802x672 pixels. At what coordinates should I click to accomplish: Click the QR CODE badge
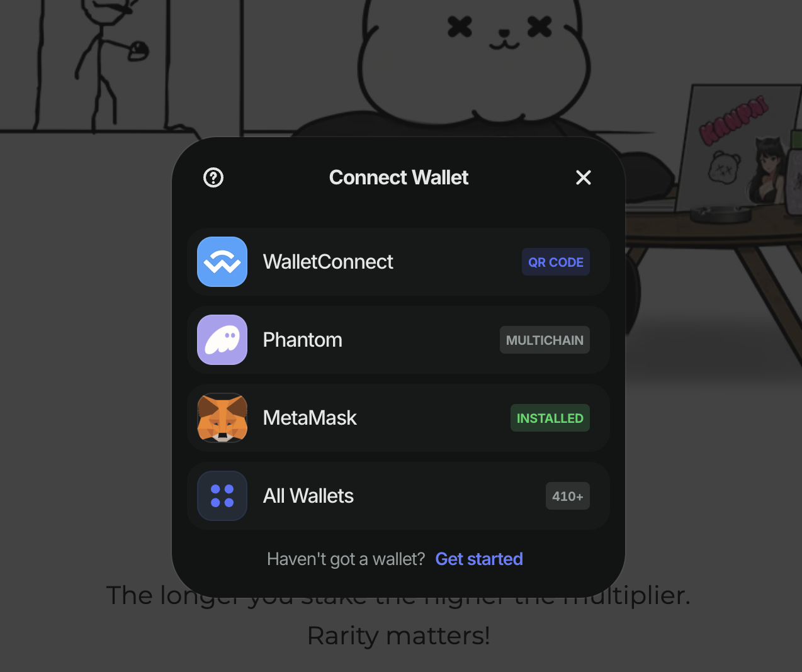point(556,262)
